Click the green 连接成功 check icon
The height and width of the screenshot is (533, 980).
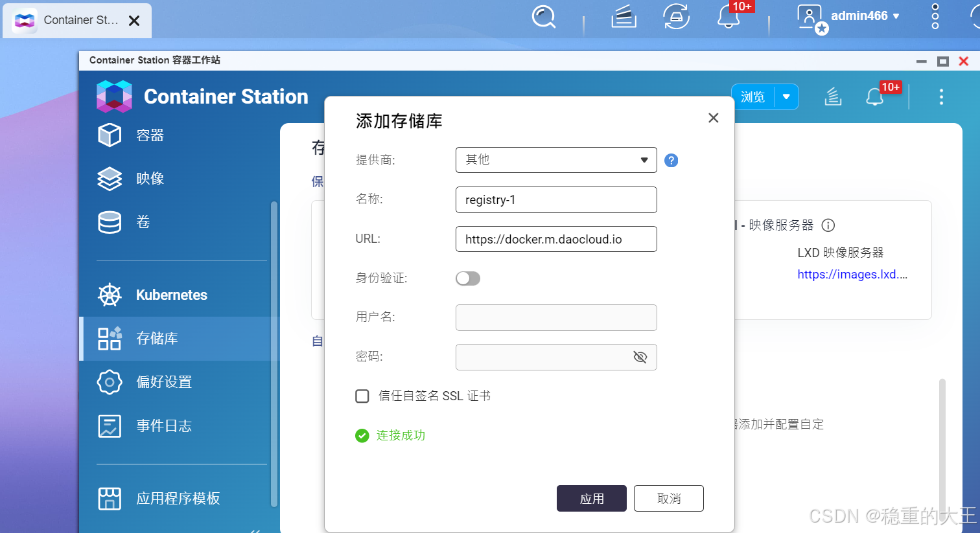coord(362,436)
